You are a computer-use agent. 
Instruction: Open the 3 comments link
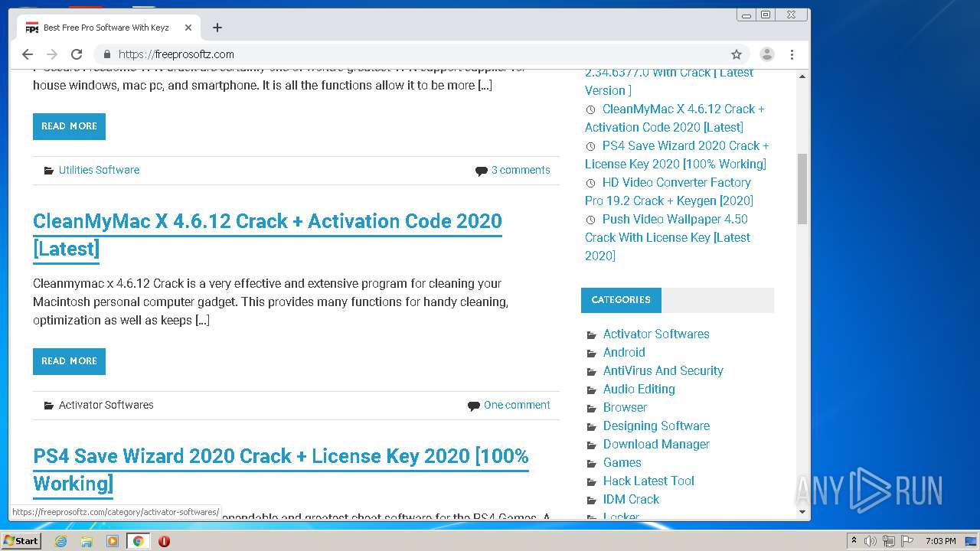click(521, 170)
